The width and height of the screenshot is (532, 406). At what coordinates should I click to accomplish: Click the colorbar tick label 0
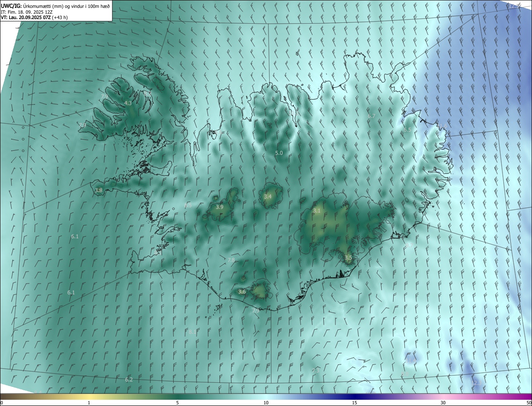pyautogui.click(x=2, y=403)
